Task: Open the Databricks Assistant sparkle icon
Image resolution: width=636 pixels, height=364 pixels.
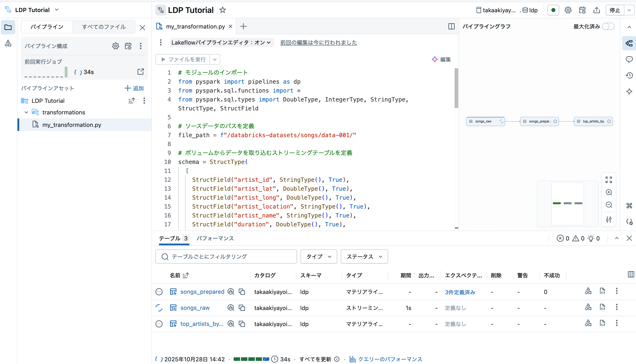Action: click(630, 91)
